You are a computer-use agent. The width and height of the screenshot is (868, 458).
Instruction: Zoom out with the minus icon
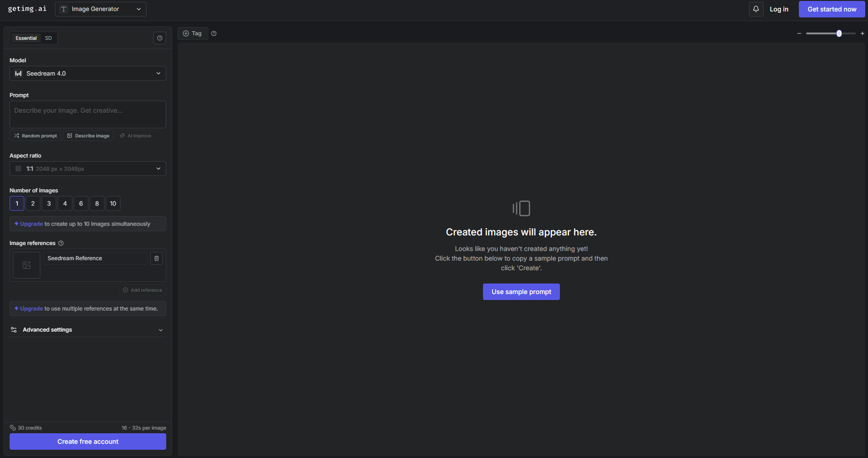[x=799, y=33]
